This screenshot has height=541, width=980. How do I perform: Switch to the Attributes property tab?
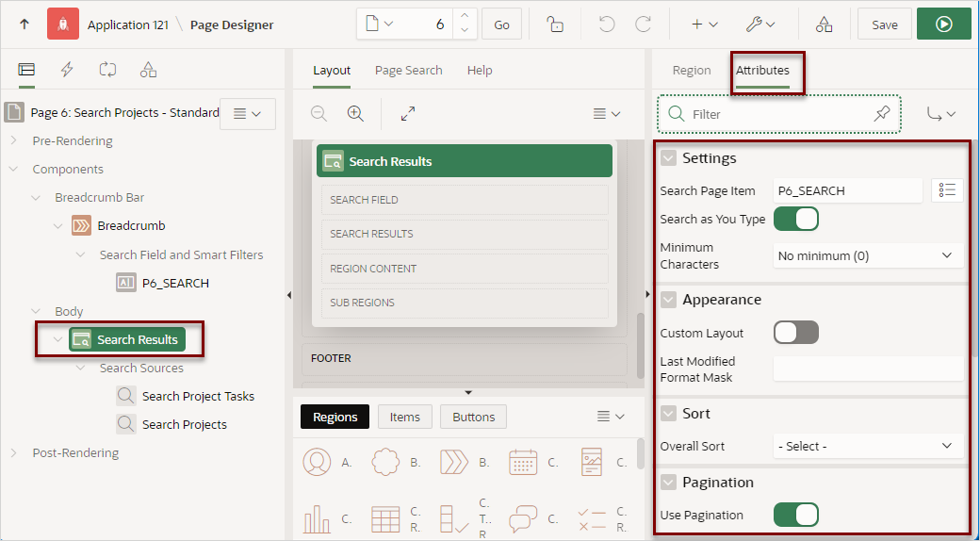762,70
